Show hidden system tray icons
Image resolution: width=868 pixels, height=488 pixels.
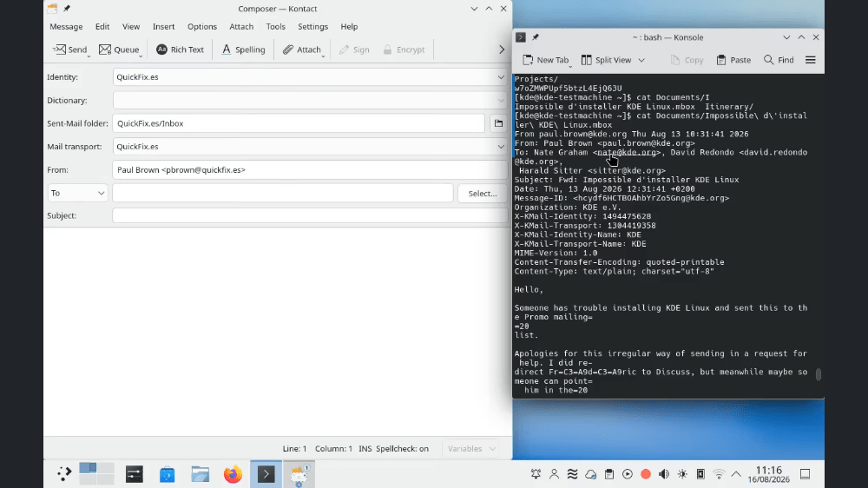[736, 474]
